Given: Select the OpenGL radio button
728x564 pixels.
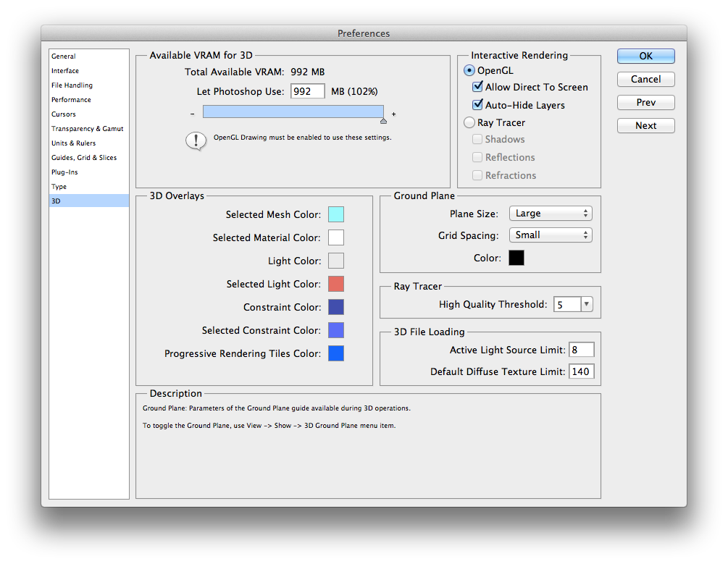Looking at the screenshot, I should pos(469,70).
